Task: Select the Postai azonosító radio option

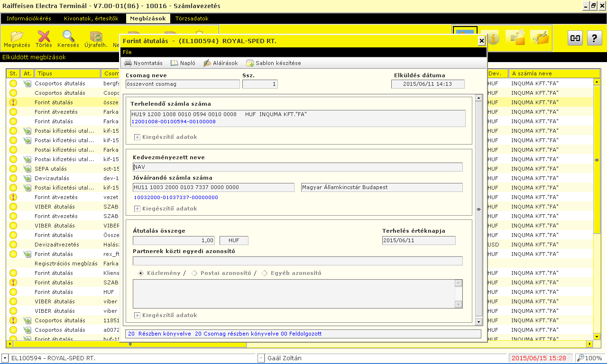Action: [194, 273]
